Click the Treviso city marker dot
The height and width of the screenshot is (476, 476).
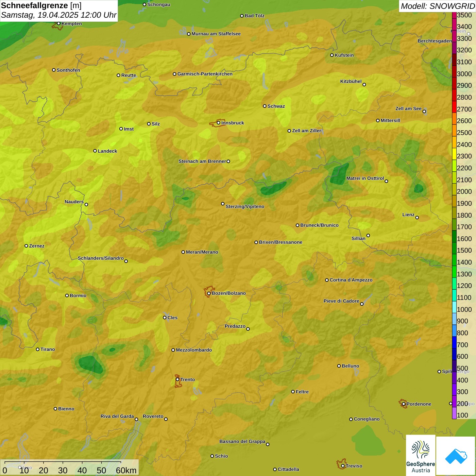pos(343,466)
